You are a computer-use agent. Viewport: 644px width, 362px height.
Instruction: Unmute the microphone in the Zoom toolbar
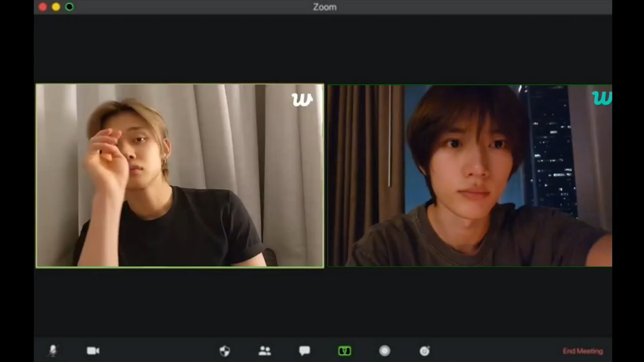pyautogui.click(x=53, y=350)
